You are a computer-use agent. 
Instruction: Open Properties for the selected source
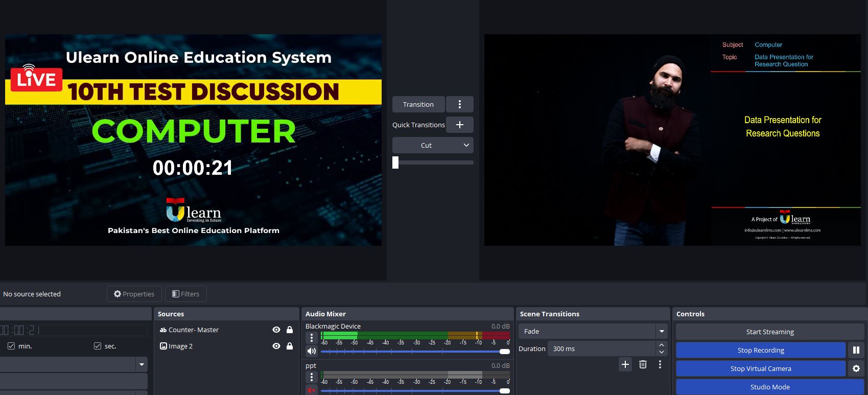click(x=134, y=294)
